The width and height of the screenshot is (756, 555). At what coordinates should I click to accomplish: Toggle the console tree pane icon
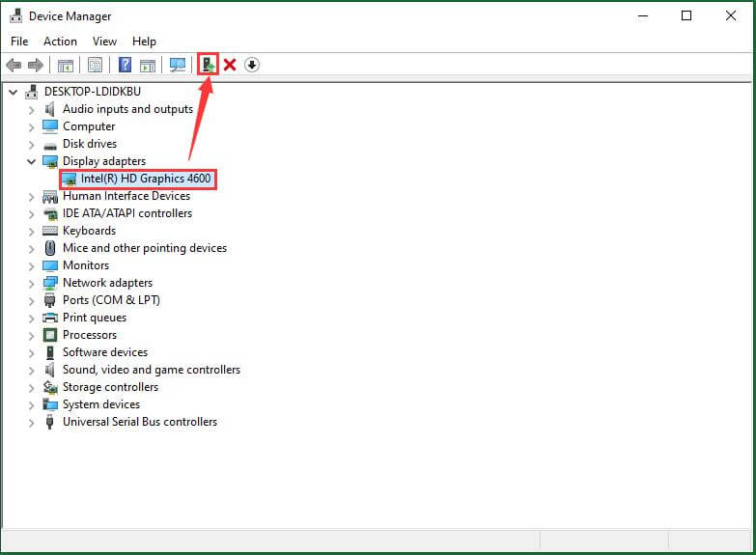pos(65,65)
